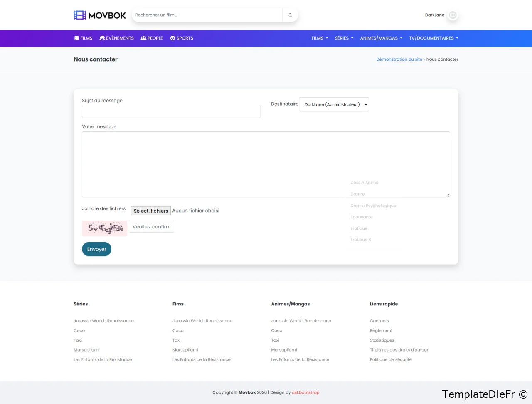
Task: Expand the Destinataire recipient dropdown
Action: [334, 104]
